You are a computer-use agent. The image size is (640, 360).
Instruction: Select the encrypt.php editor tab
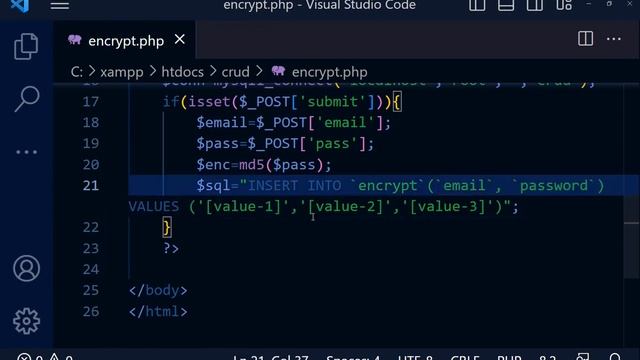pos(124,40)
